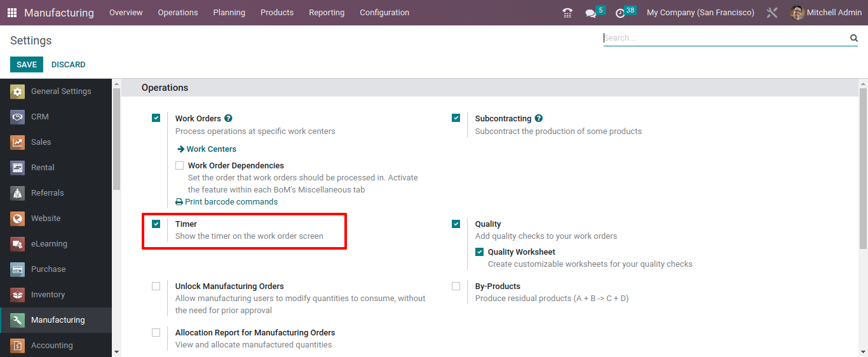This screenshot has width=868, height=357.
Task: Open the Work Centers link
Action: click(207, 149)
